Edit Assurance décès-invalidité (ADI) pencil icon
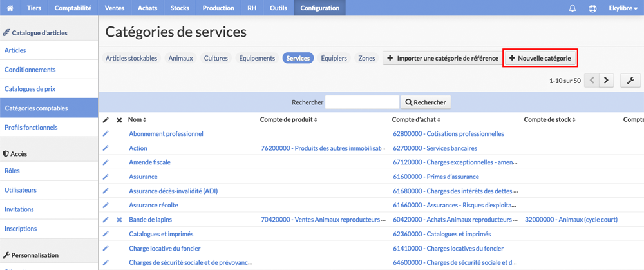The height and width of the screenshot is (270, 644). point(106,191)
